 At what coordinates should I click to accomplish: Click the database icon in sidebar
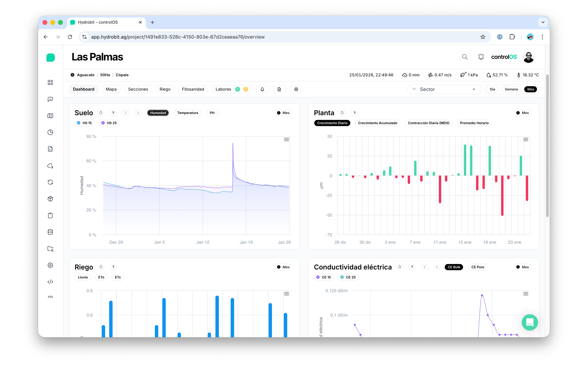[x=50, y=232]
